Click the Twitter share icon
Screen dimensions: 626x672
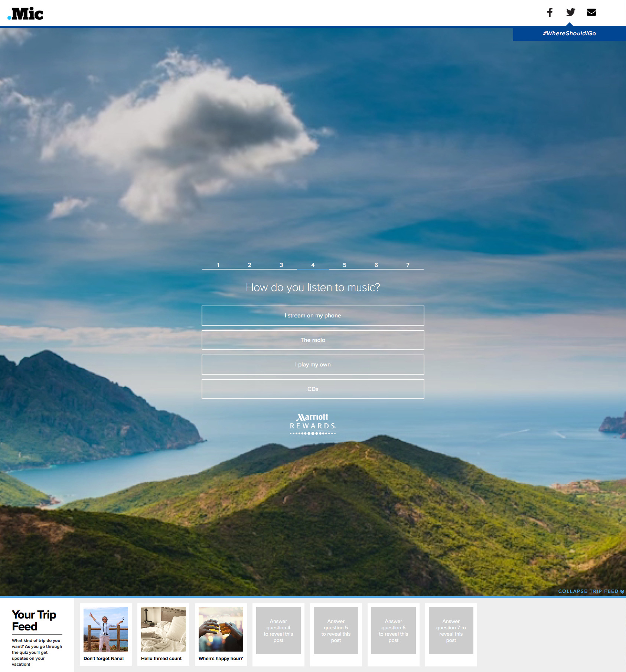(570, 12)
